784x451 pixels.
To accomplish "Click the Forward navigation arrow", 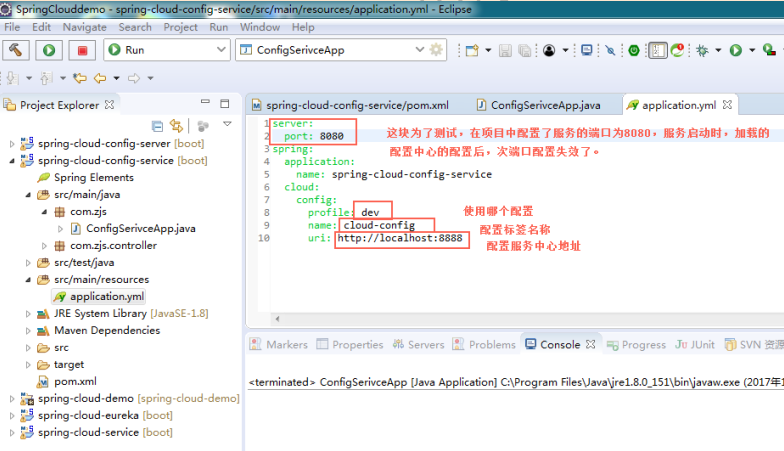I will click(x=134, y=78).
